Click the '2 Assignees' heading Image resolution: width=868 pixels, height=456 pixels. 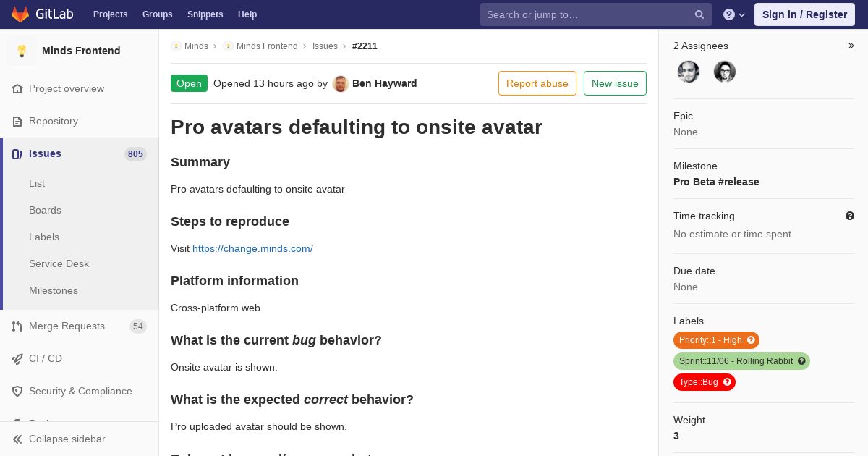pyautogui.click(x=701, y=46)
